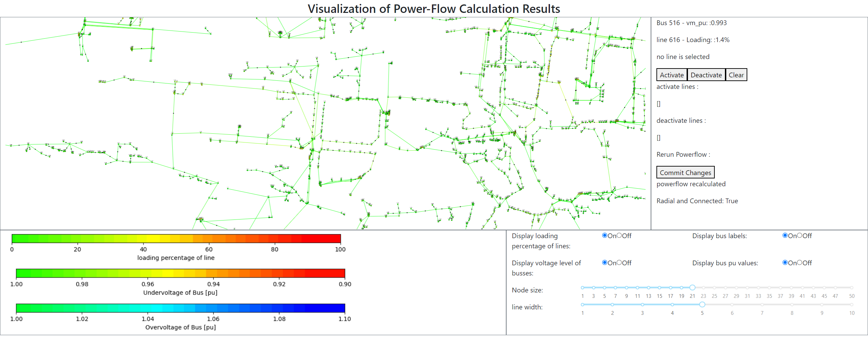
Task: Click the Undervoltage of Bus color bar
Action: [x=180, y=273]
